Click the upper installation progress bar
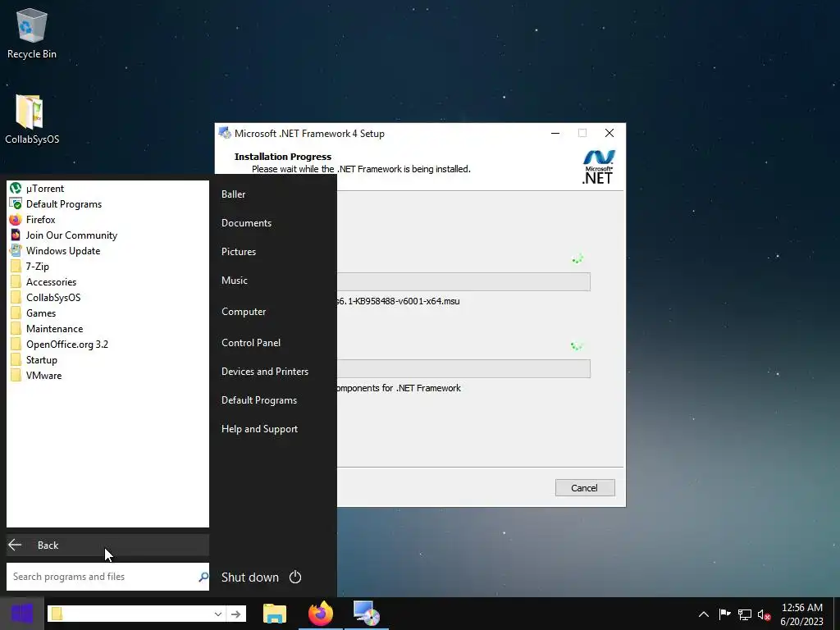 [x=464, y=282]
